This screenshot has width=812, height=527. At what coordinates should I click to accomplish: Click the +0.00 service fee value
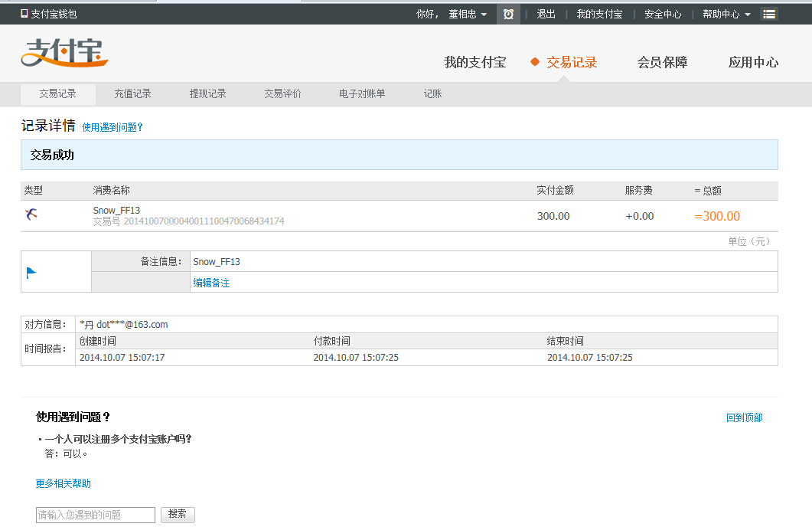(640, 216)
